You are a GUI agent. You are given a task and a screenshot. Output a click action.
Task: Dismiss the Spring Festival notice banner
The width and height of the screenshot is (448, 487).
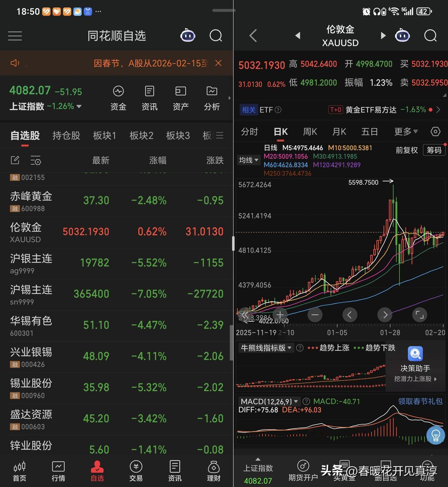pyautogui.click(x=218, y=63)
